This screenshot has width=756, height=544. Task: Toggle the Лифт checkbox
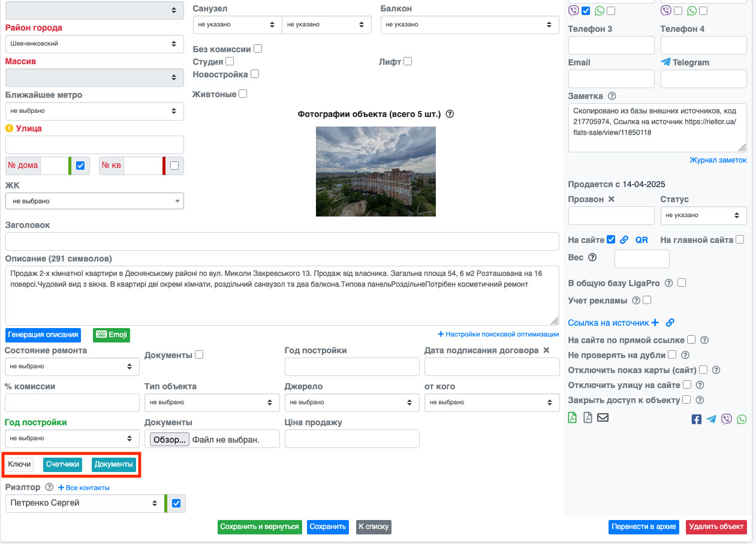click(408, 61)
